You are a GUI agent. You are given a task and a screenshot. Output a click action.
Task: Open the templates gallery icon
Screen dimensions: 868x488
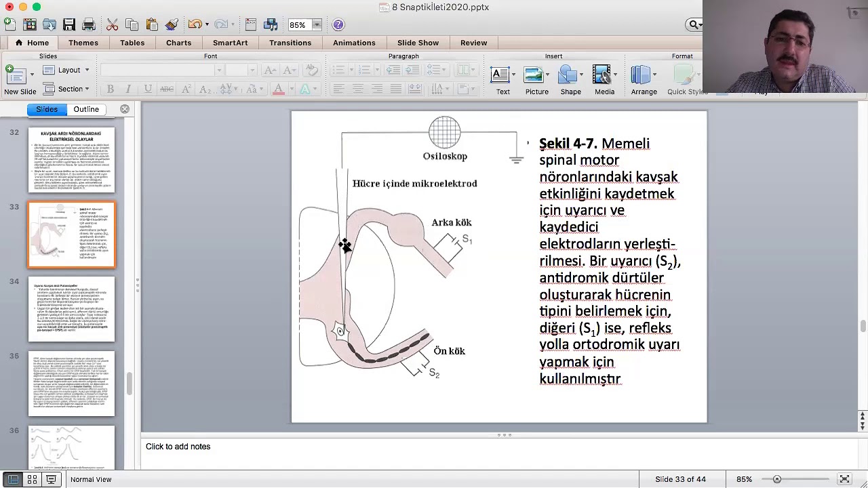30,24
